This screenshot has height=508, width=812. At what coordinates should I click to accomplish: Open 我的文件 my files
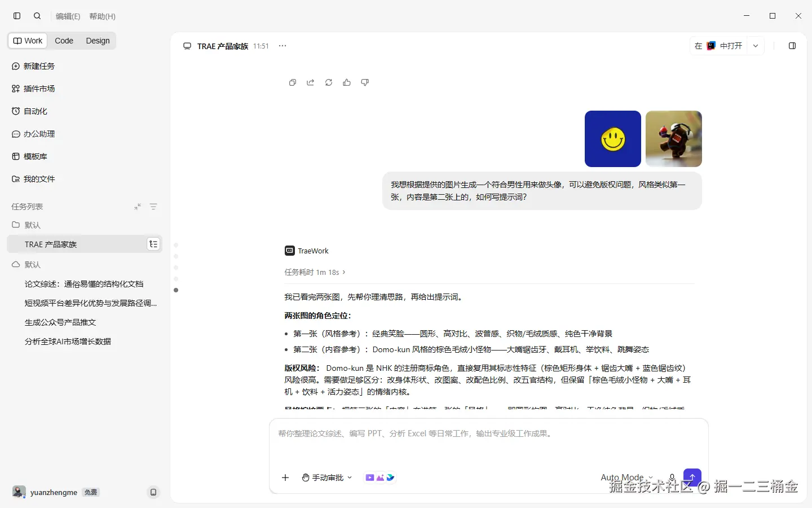coord(85,179)
